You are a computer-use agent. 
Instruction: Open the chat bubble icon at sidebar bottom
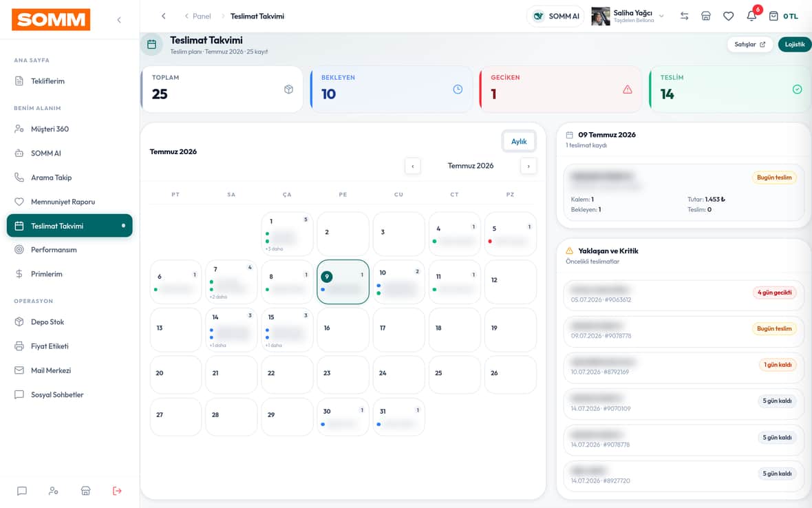pos(22,490)
